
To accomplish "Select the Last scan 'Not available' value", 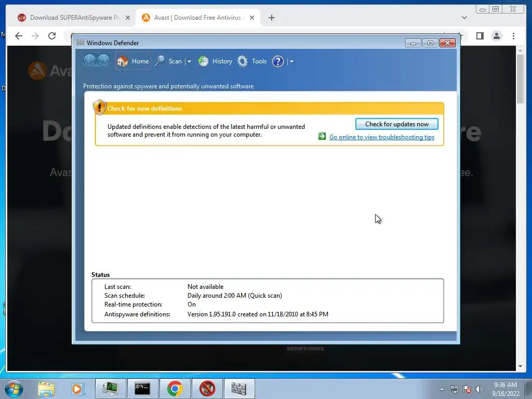I will (x=205, y=287).
